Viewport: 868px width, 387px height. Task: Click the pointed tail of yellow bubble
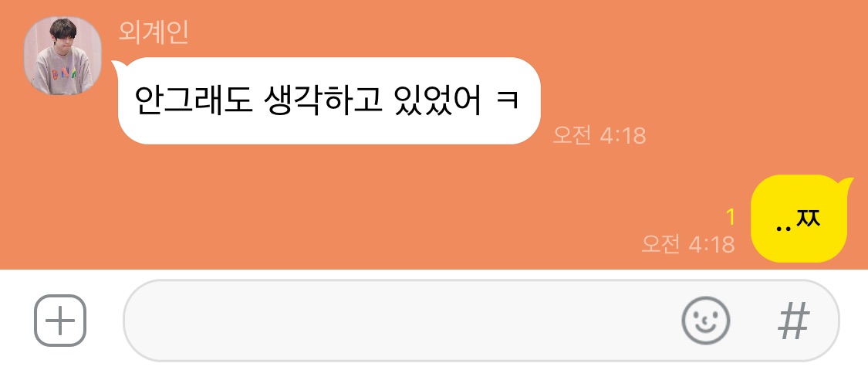pyautogui.click(x=847, y=184)
